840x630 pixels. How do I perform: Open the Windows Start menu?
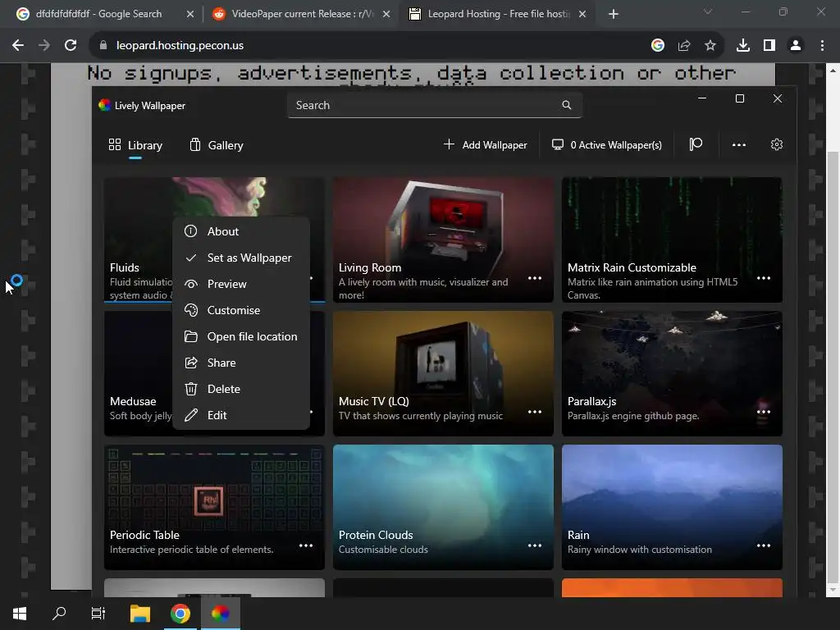tap(20, 614)
